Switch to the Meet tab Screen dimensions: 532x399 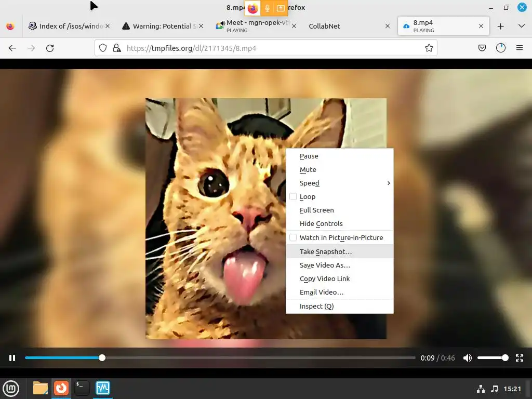(256, 26)
